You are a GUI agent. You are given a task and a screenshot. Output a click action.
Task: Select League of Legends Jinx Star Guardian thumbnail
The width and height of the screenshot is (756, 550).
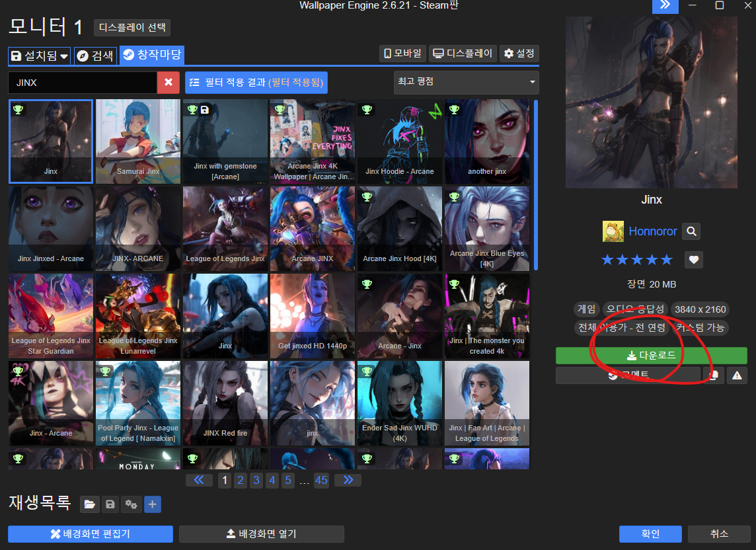click(51, 316)
